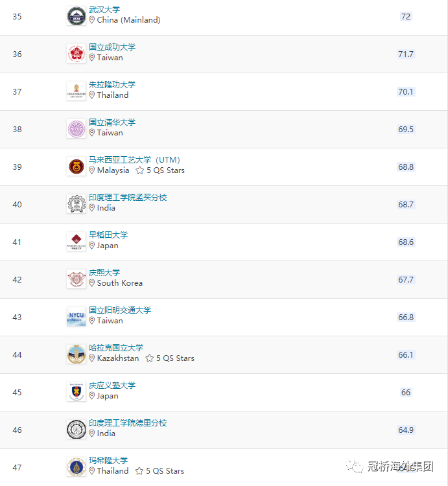Open the 国立成功大学 link
This screenshot has height=486, width=448.
tap(112, 47)
